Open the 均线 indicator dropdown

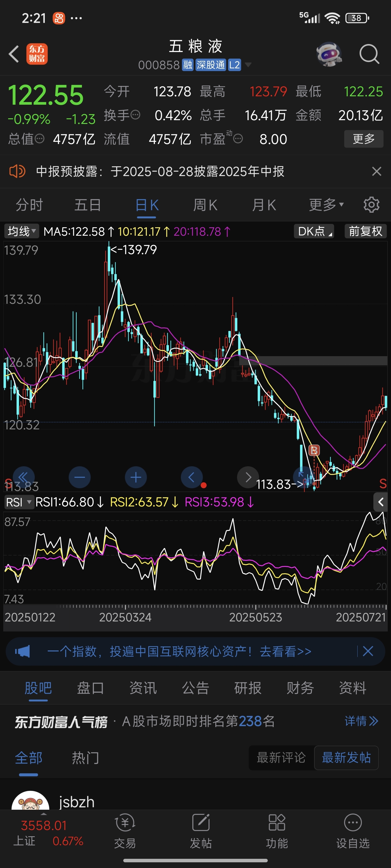22,231
